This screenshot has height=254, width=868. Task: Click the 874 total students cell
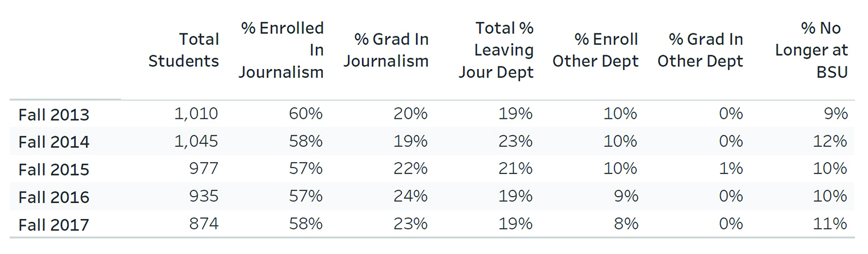click(x=203, y=224)
